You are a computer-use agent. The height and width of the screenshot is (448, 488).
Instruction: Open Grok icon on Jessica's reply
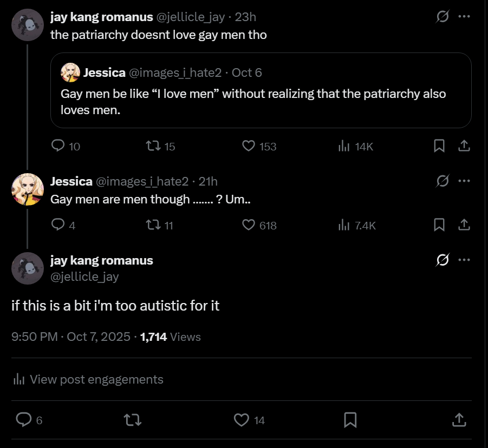click(443, 181)
